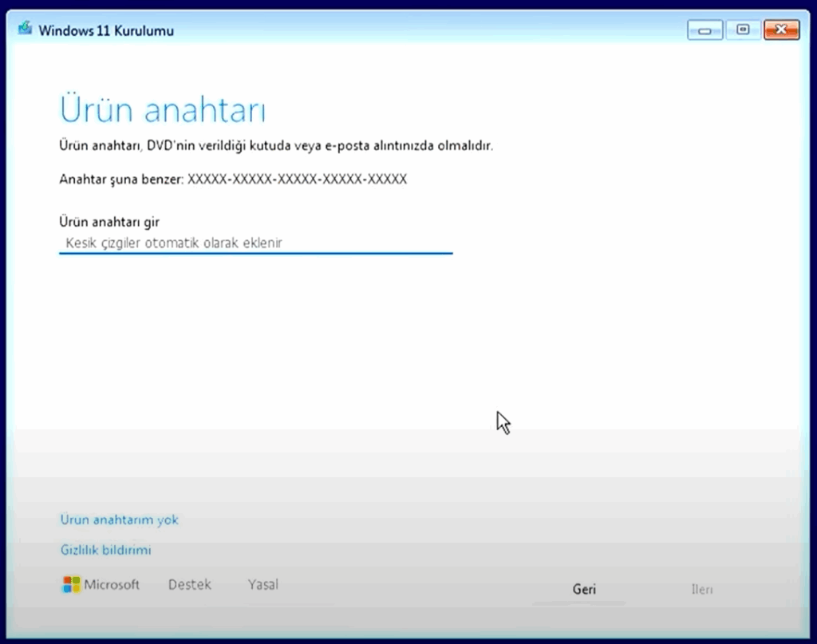Screen dimensions: 817x644
Task: Close the Windows 11 Kurulumu window
Action: coord(781,30)
